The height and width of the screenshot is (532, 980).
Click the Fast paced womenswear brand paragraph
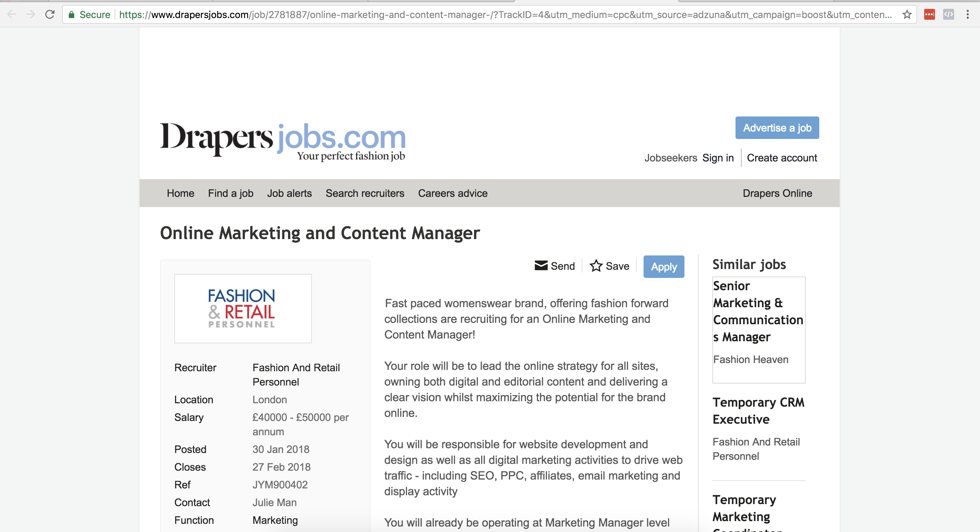pyautogui.click(x=526, y=318)
